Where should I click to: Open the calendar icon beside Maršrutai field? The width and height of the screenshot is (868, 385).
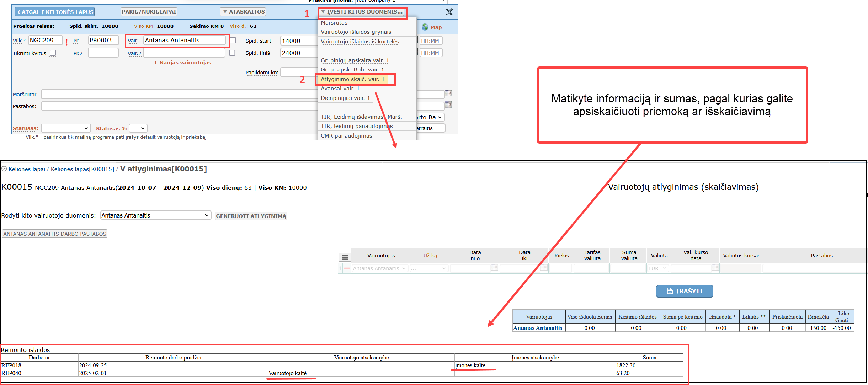point(448,93)
